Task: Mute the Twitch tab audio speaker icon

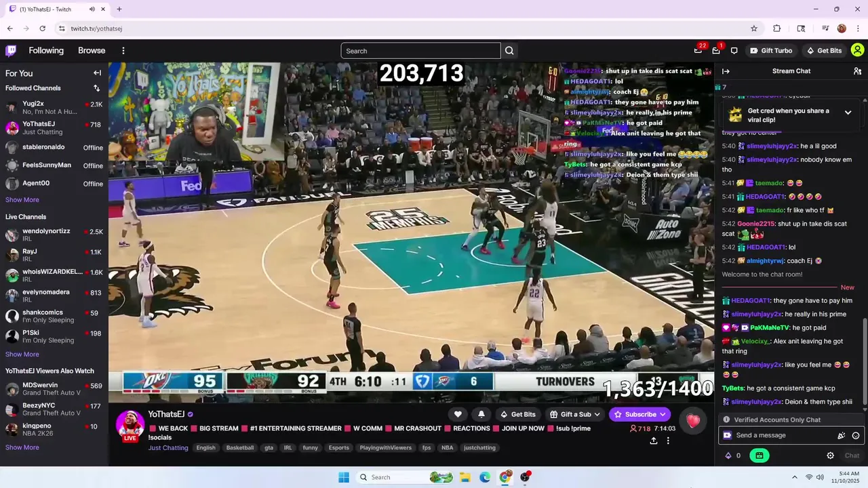Action: (x=92, y=9)
